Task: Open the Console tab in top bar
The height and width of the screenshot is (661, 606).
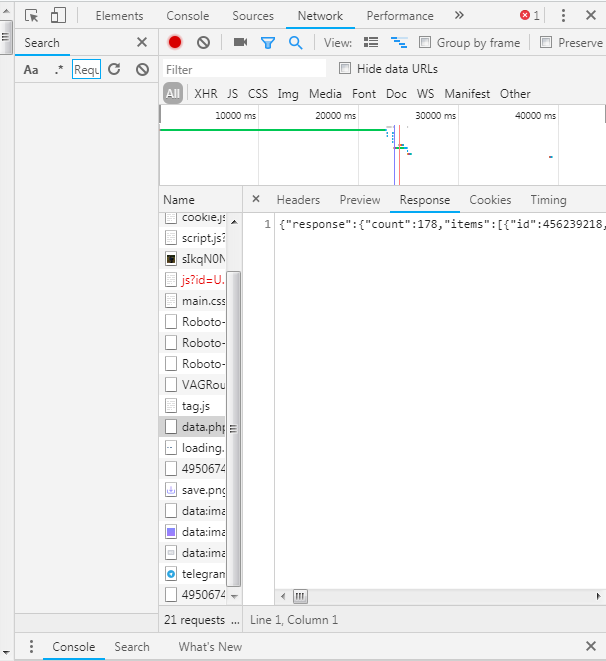Action: point(188,16)
